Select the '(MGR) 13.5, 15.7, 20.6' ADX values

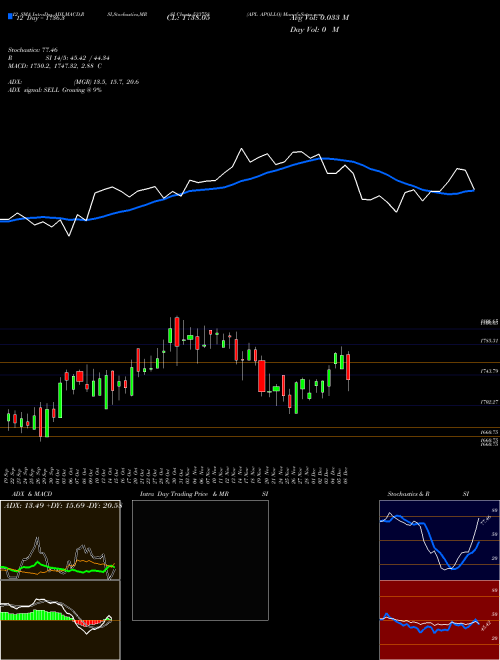tap(106, 82)
